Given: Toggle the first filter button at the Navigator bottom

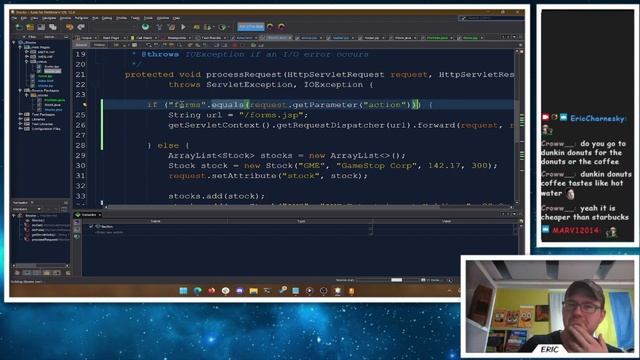Looking at the screenshot, I should tap(17, 272).
